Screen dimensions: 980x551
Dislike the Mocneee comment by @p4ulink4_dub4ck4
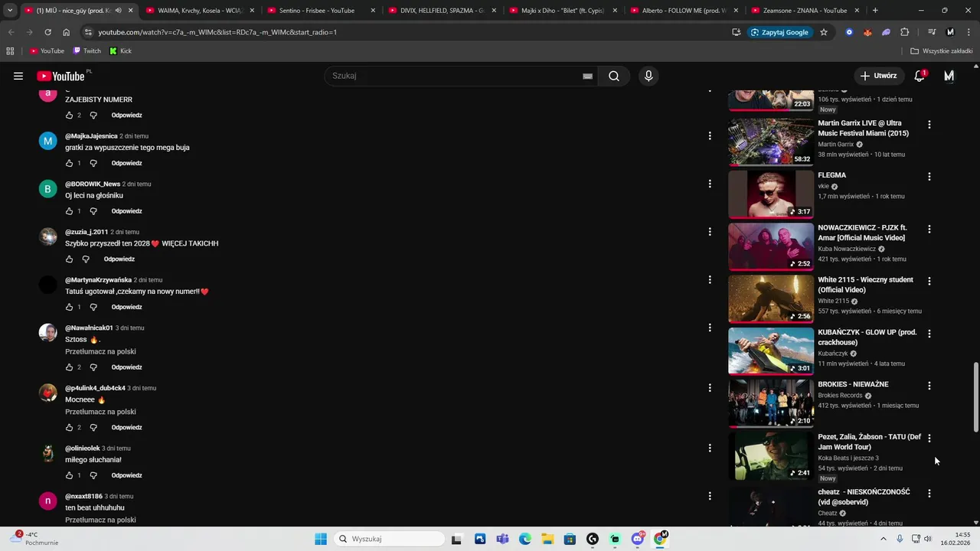click(x=93, y=427)
